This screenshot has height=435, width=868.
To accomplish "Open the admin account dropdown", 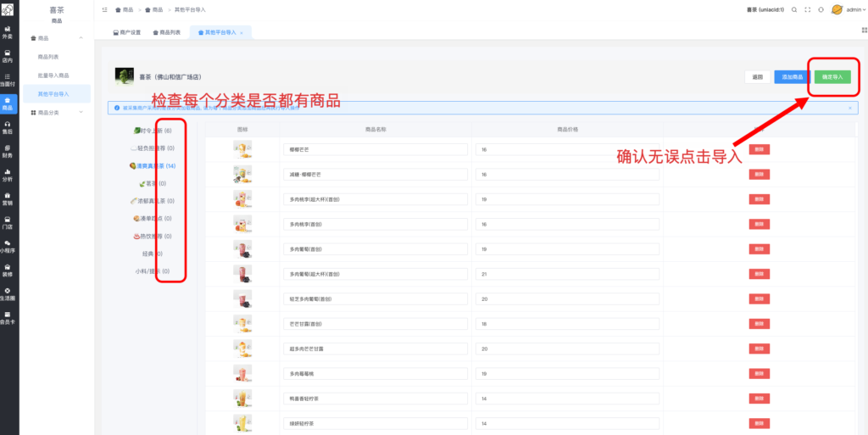I will coord(856,10).
